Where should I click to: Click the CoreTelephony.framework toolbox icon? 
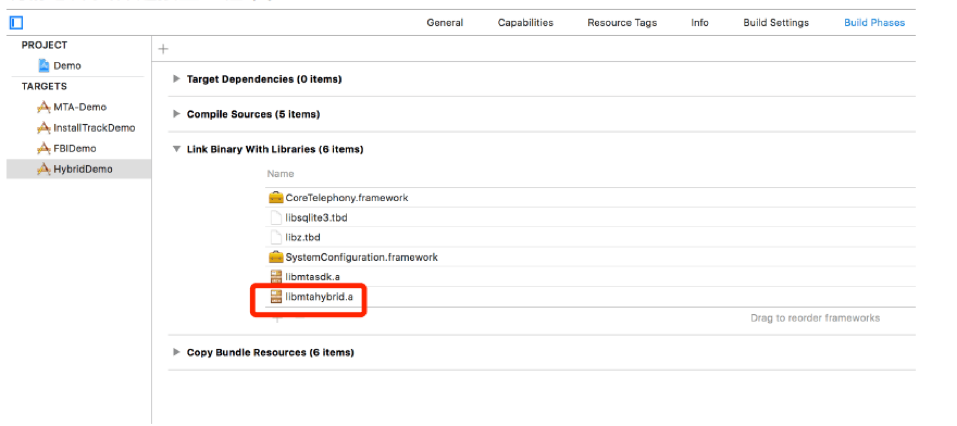pyautogui.click(x=277, y=198)
